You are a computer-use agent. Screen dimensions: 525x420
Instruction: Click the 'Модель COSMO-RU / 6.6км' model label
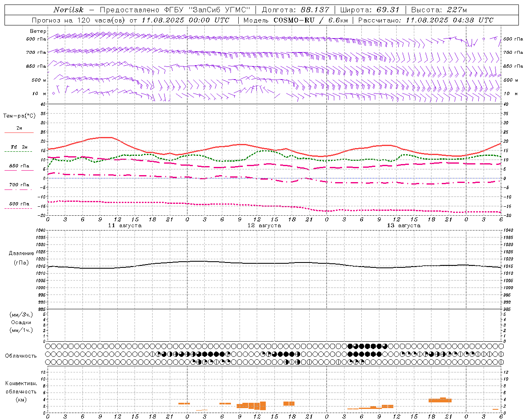[296, 20]
